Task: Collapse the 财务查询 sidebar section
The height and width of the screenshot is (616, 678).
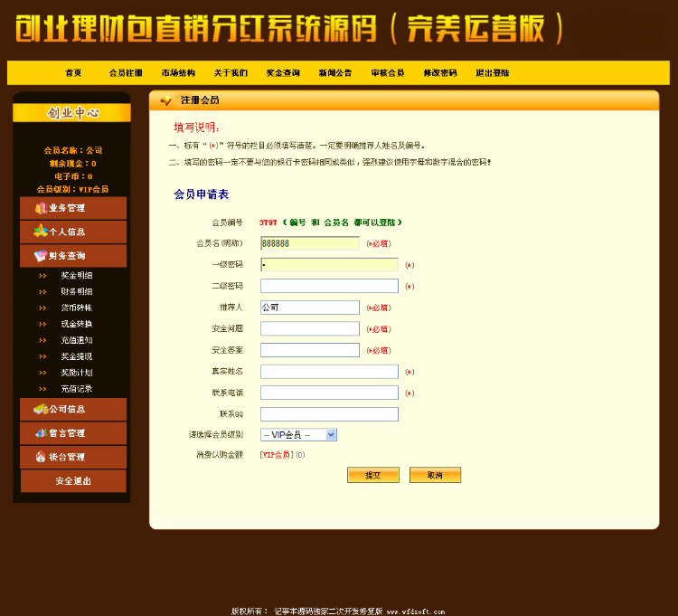Action: [x=73, y=256]
